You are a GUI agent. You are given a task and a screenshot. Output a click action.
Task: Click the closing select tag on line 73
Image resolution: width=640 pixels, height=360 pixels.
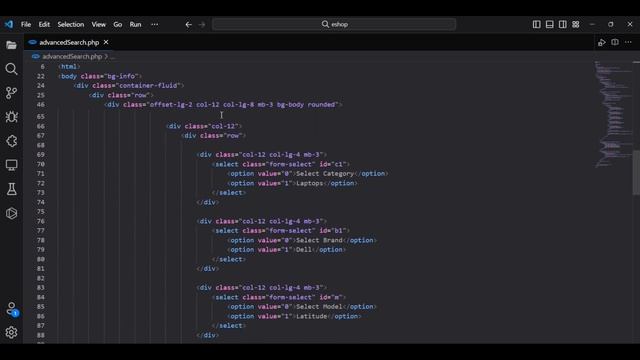[229, 193]
